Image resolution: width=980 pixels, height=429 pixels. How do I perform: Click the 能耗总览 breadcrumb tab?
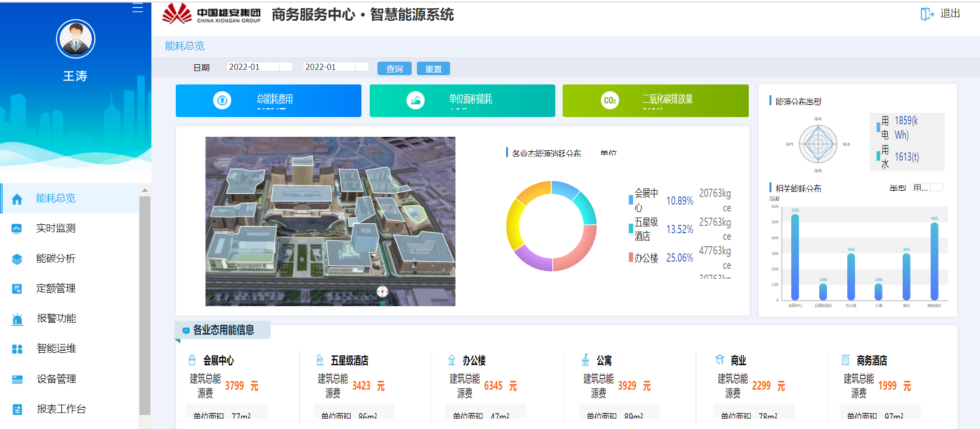[x=185, y=46]
